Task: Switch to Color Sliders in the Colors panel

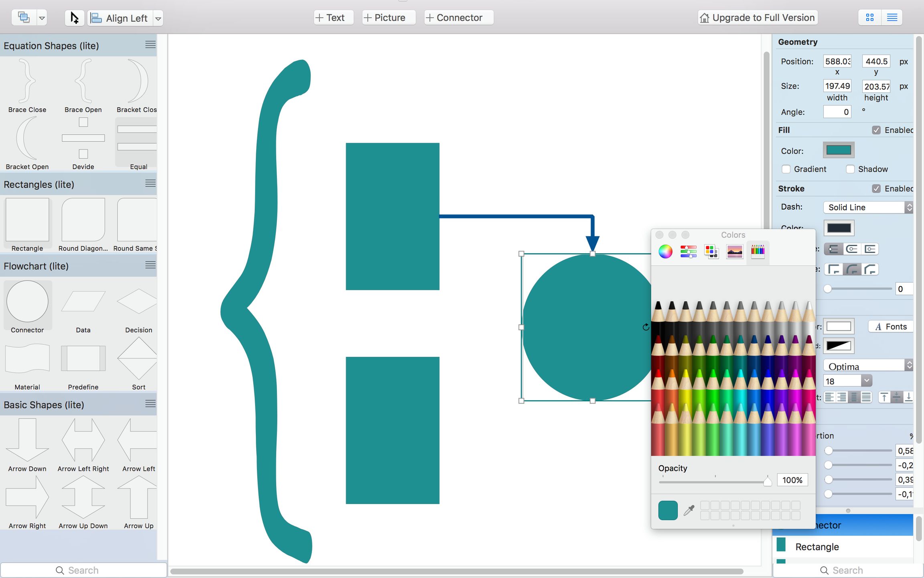Action: pos(688,252)
